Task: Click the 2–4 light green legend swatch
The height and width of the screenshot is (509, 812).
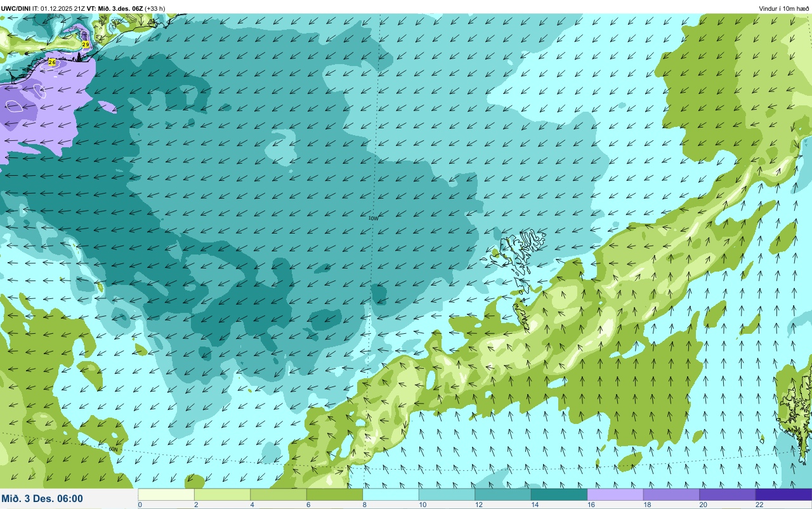Action: point(222,494)
